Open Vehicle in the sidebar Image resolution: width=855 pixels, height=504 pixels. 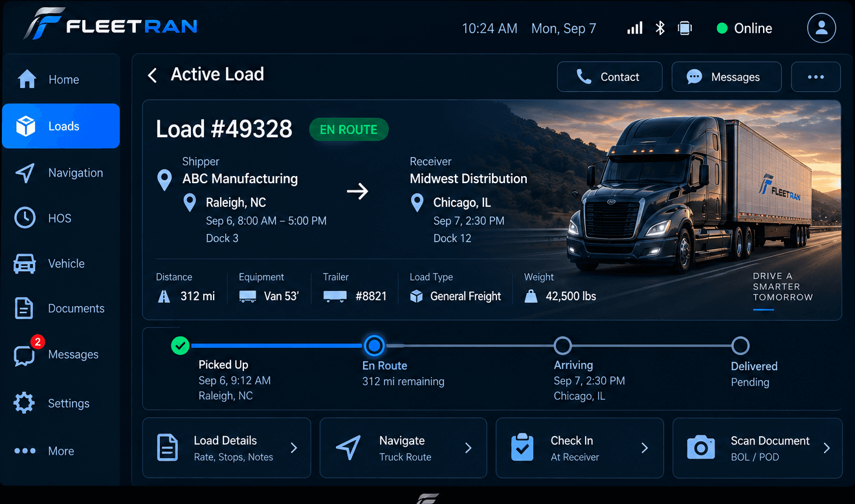(61, 263)
